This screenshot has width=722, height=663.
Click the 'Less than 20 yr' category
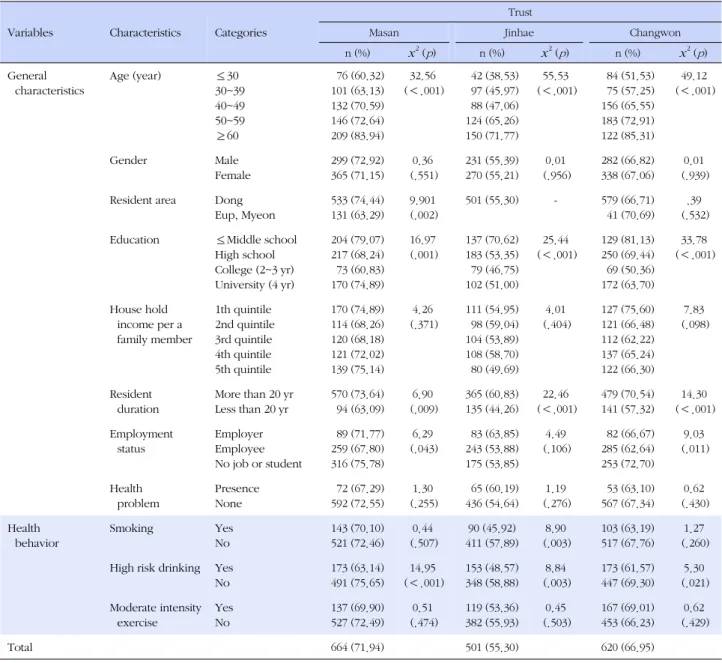point(251,409)
